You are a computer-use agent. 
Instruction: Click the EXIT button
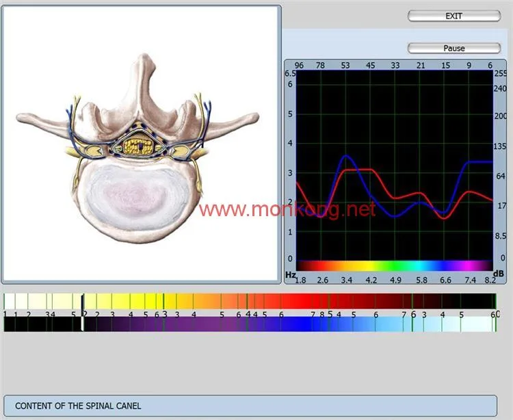pos(454,16)
